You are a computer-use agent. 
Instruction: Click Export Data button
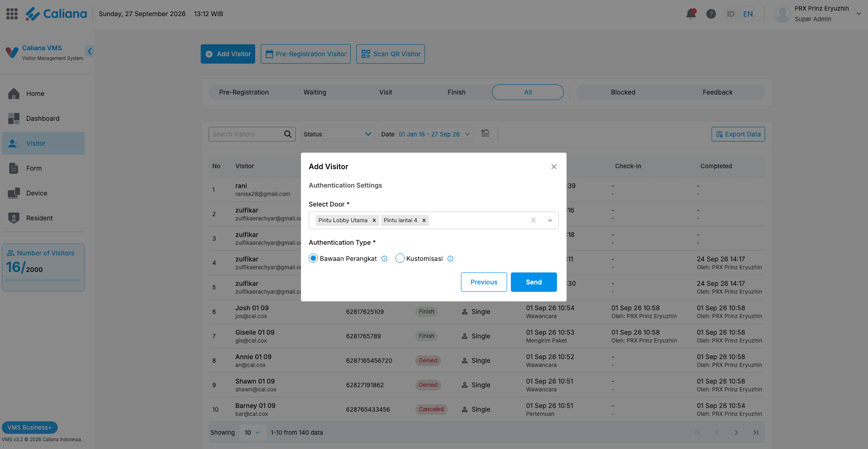click(x=738, y=134)
